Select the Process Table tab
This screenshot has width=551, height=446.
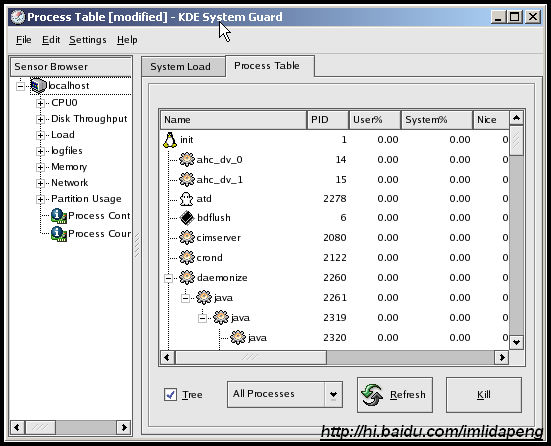(270, 66)
